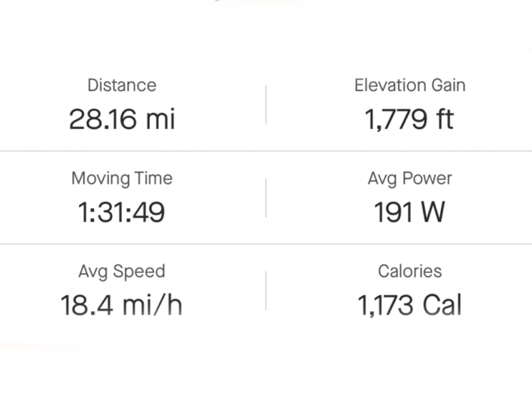The width and height of the screenshot is (532, 400).
Task: Click the divider between Avg Speed and Calories
Action: pyautogui.click(x=266, y=290)
